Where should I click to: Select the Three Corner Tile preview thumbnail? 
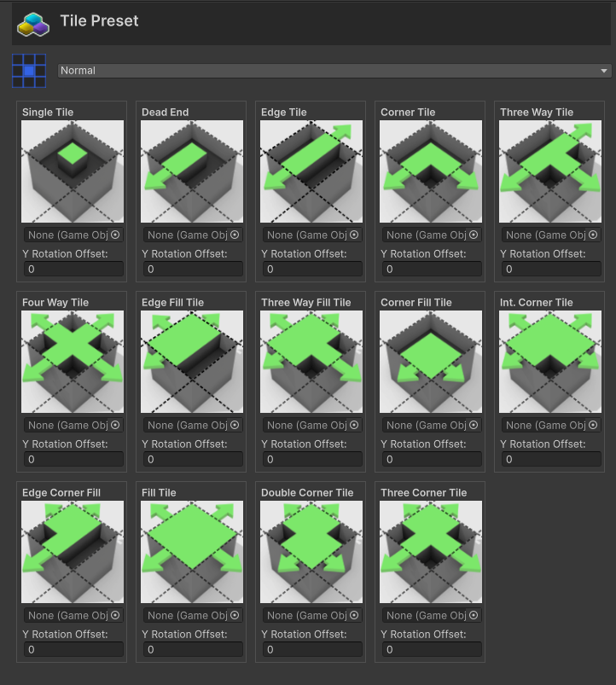tap(431, 552)
